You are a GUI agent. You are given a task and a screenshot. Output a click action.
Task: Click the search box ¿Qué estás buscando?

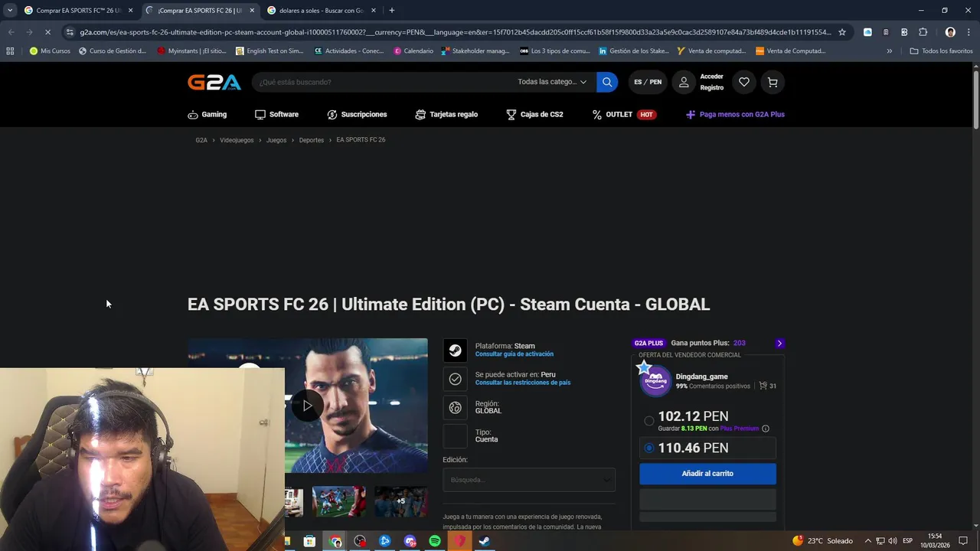click(383, 82)
